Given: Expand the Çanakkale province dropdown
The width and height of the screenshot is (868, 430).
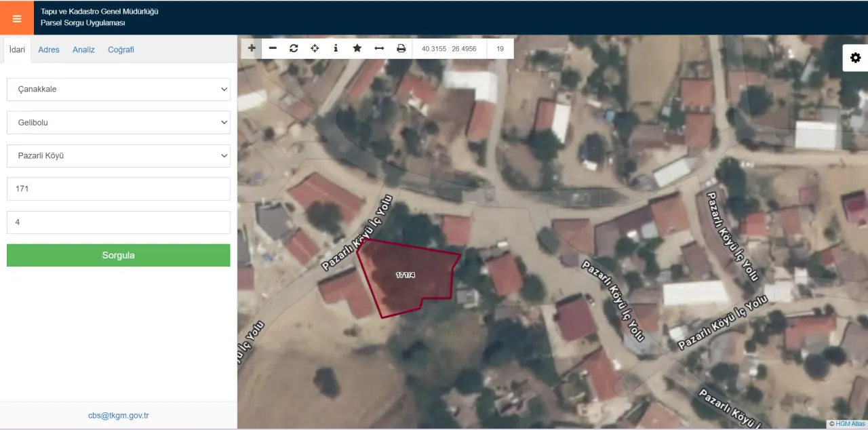Looking at the screenshot, I should [x=119, y=90].
